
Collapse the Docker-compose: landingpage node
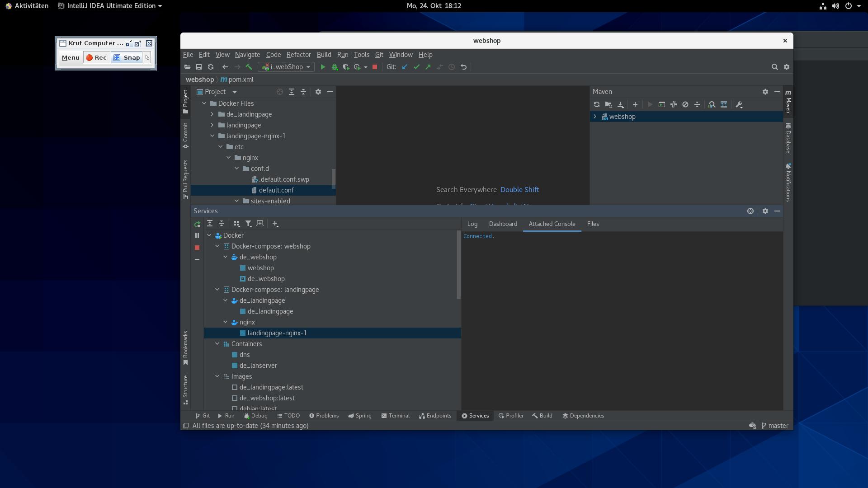[x=217, y=290]
